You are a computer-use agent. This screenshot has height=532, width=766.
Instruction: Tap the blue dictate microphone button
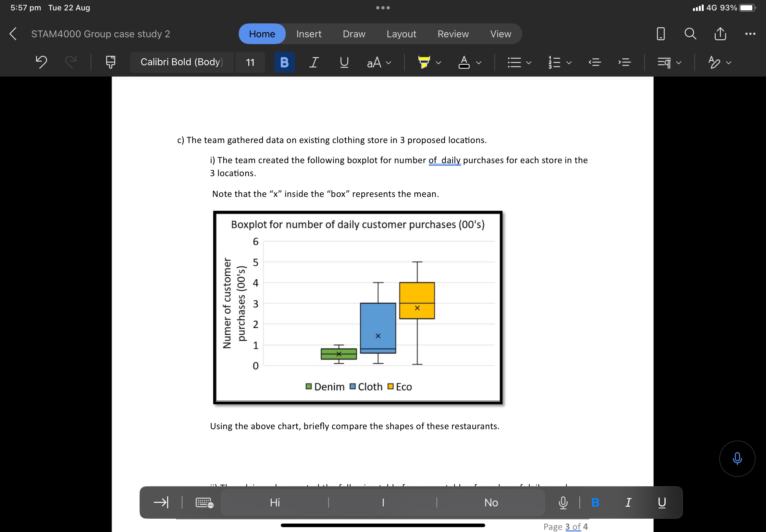coord(737,459)
